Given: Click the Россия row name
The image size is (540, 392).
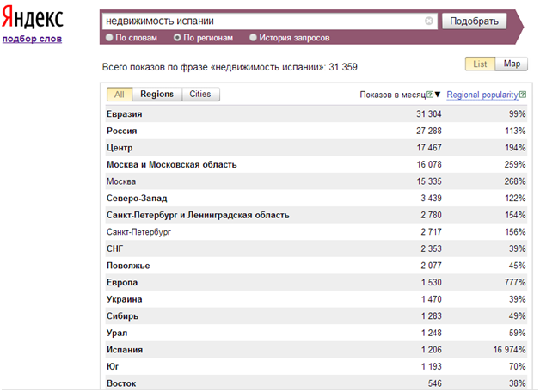Looking at the screenshot, I should [121, 132].
